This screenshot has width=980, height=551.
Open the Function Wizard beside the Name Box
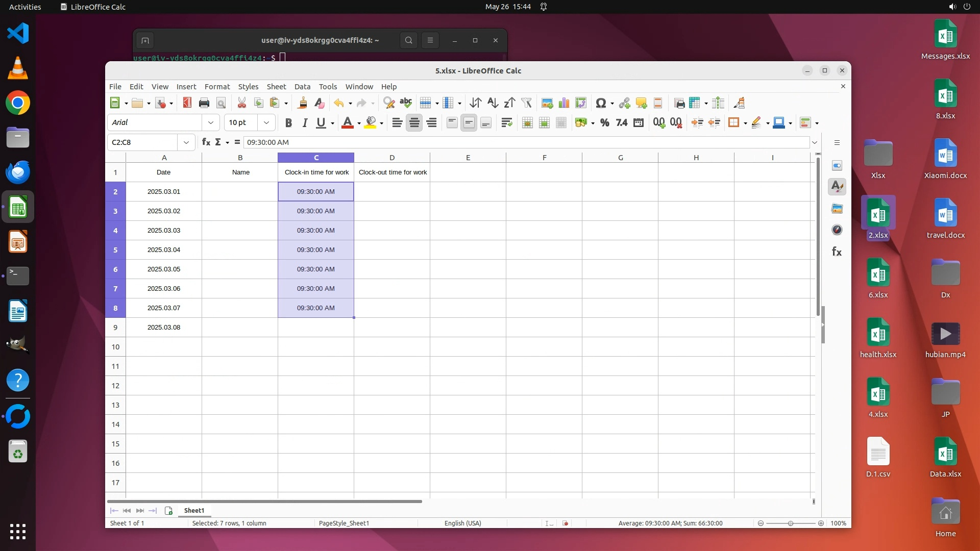click(206, 142)
